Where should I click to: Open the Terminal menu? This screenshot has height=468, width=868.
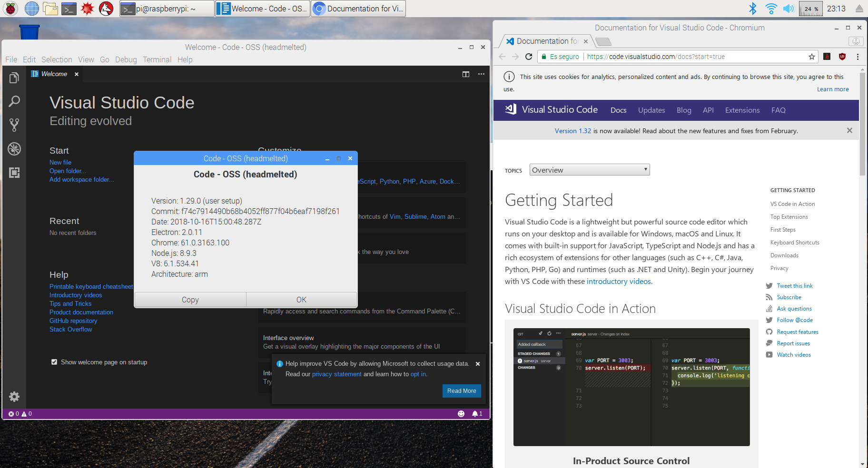point(157,59)
